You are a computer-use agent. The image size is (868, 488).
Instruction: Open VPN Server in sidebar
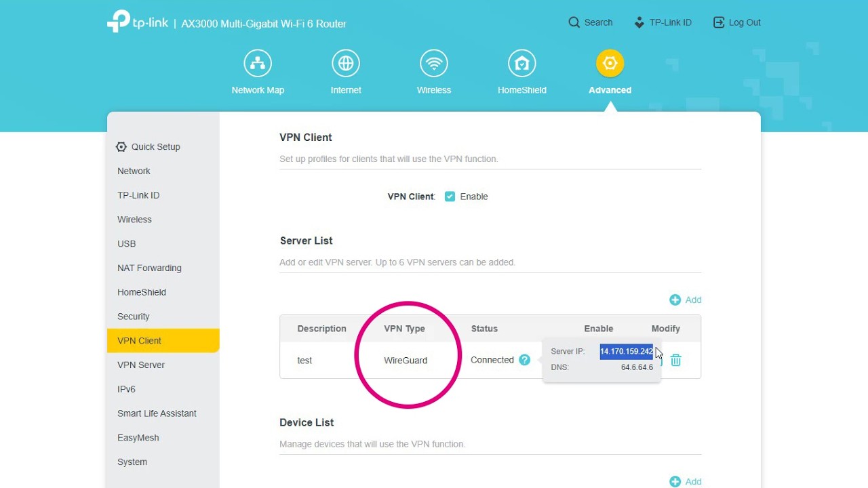pyautogui.click(x=141, y=365)
